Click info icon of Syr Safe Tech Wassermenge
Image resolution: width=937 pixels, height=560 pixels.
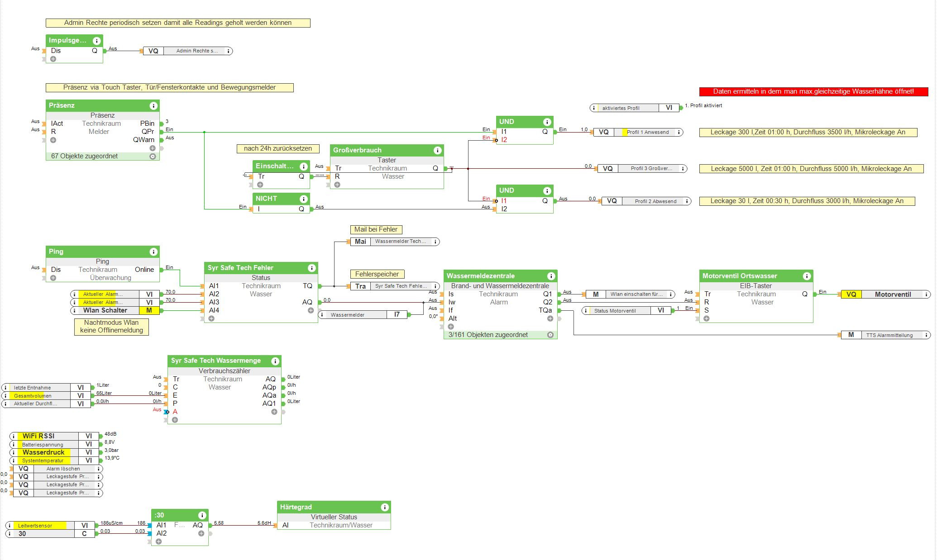coord(275,361)
